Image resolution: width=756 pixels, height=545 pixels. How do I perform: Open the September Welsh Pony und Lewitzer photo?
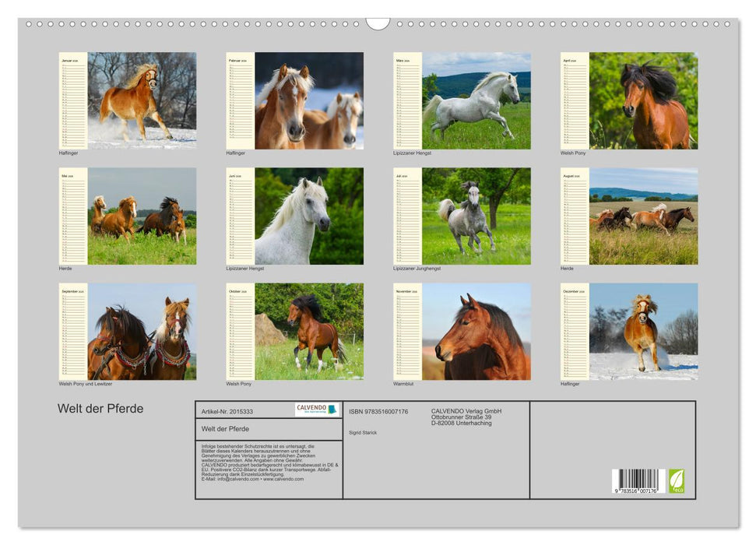click(x=142, y=331)
